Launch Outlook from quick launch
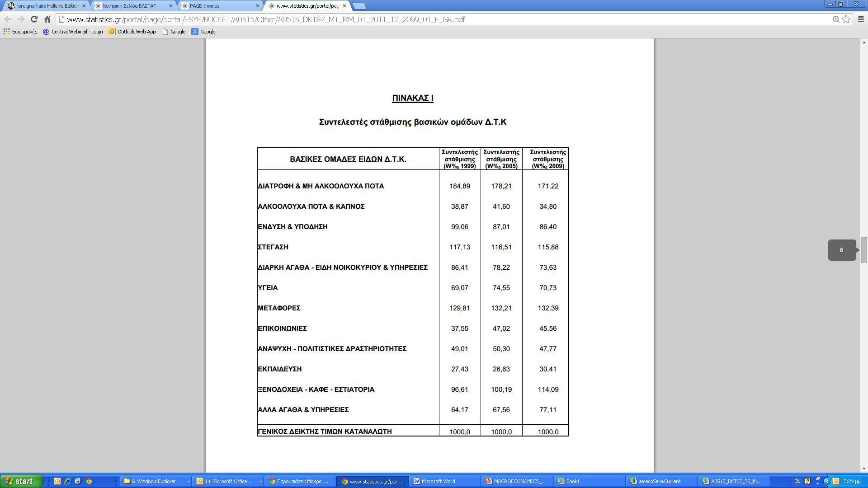Screen dimensions: 868x488 click(57, 481)
